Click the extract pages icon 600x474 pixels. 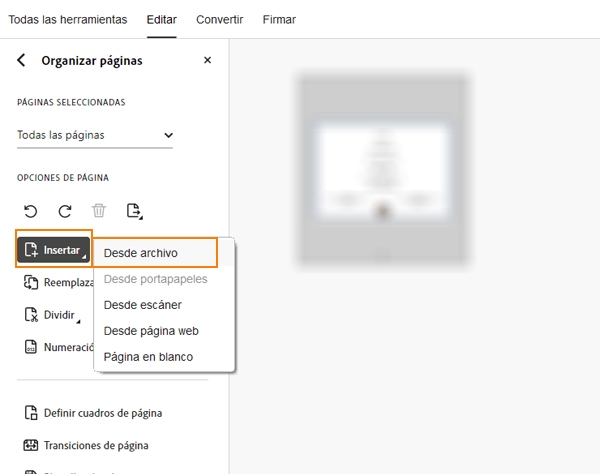click(x=134, y=211)
